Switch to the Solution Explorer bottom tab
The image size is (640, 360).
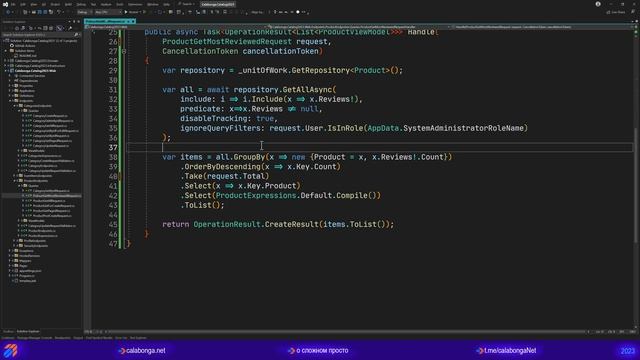pos(28,332)
